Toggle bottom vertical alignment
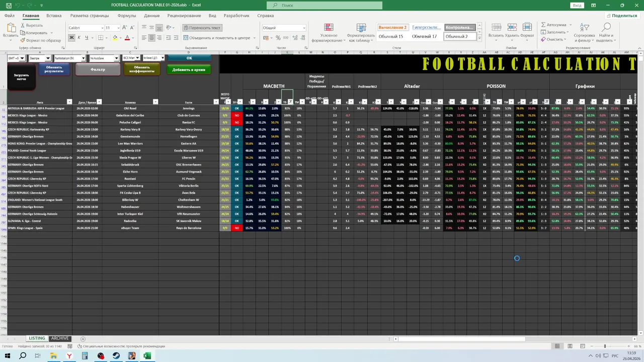This screenshot has height=362, width=644. coord(159,28)
